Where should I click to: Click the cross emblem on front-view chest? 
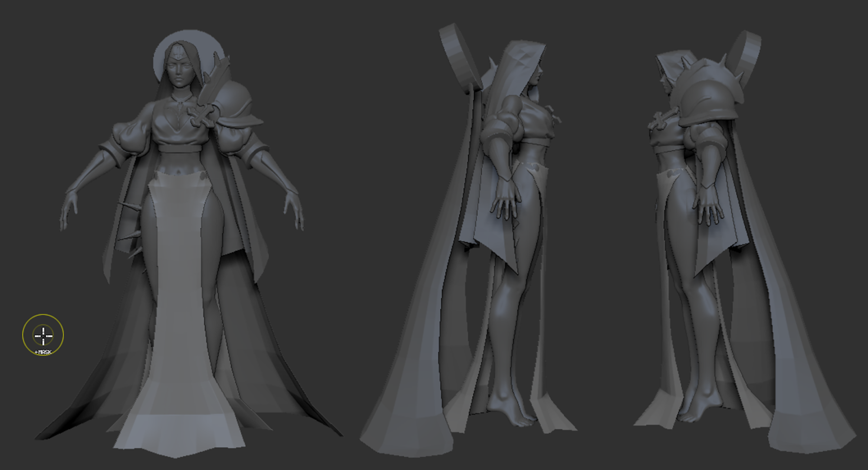[202, 116]
